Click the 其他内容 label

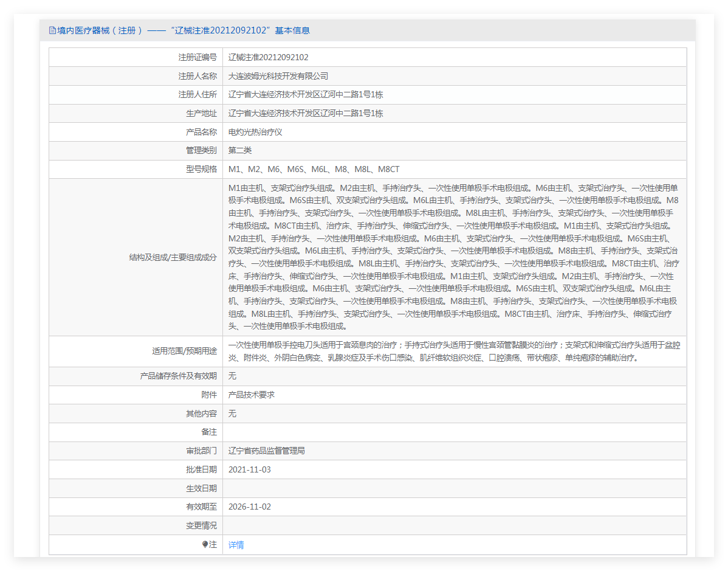click(x=201, y=414)
